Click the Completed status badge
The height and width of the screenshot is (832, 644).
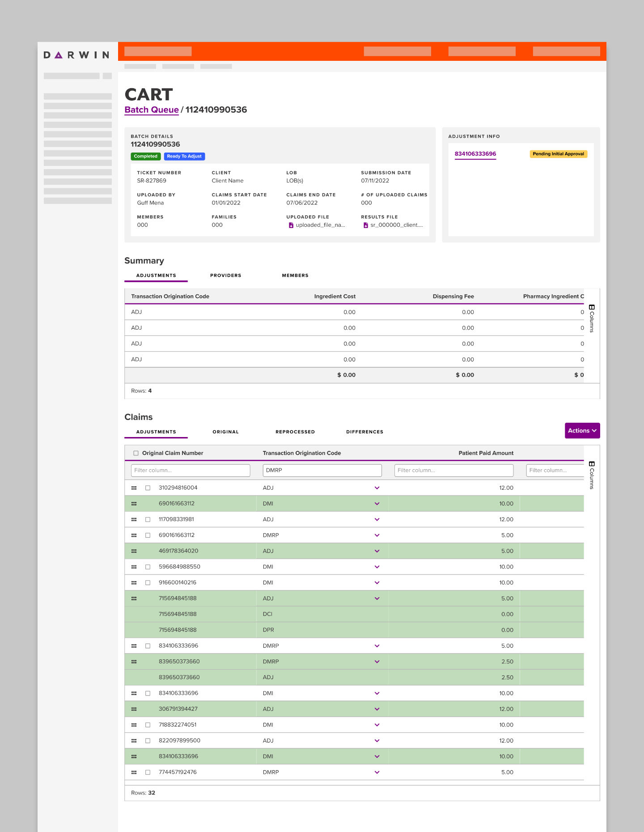point(145,157)
